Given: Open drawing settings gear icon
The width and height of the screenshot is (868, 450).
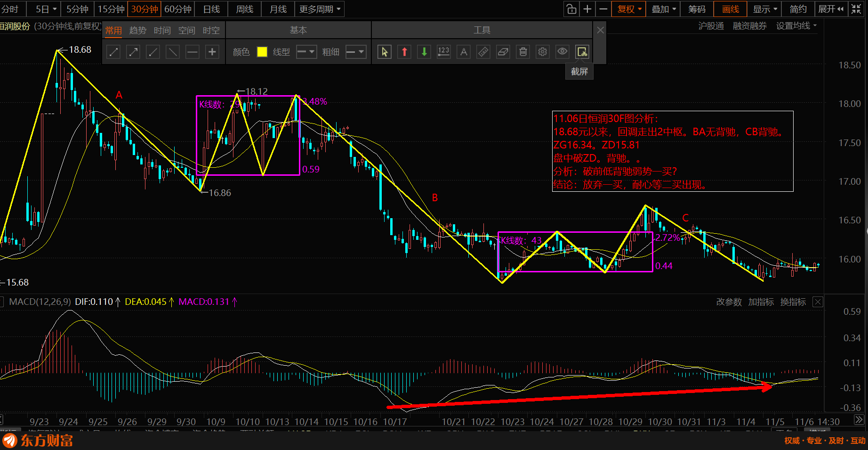Looking at the screenshot, I should click(x=543, y=52).
